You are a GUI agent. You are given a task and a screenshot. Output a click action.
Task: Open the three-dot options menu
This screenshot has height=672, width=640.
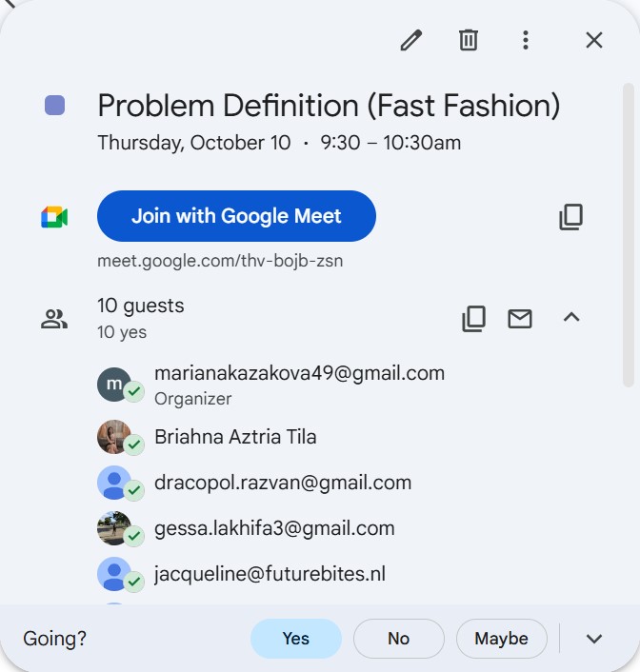[526, 40]
